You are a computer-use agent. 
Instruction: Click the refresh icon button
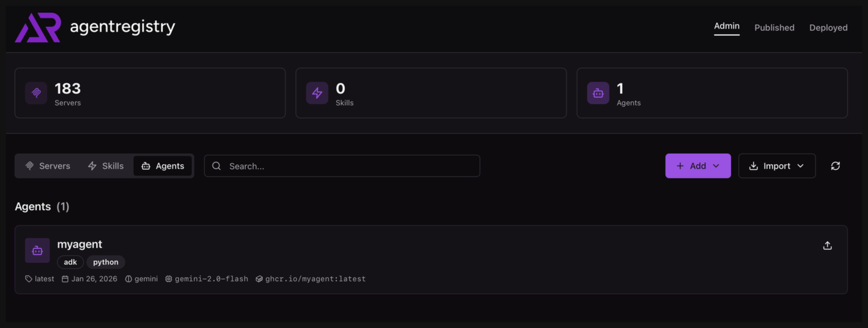835,166
